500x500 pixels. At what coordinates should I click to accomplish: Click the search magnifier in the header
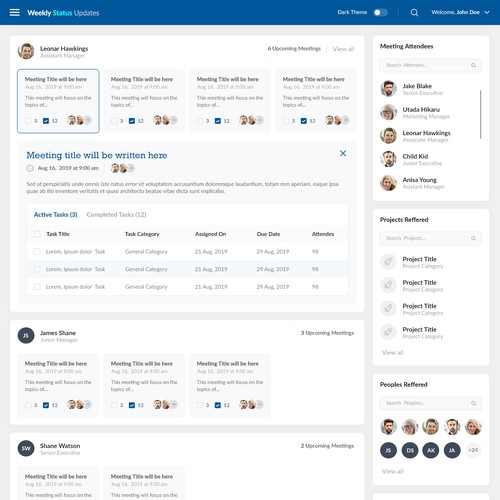point(414,13)
